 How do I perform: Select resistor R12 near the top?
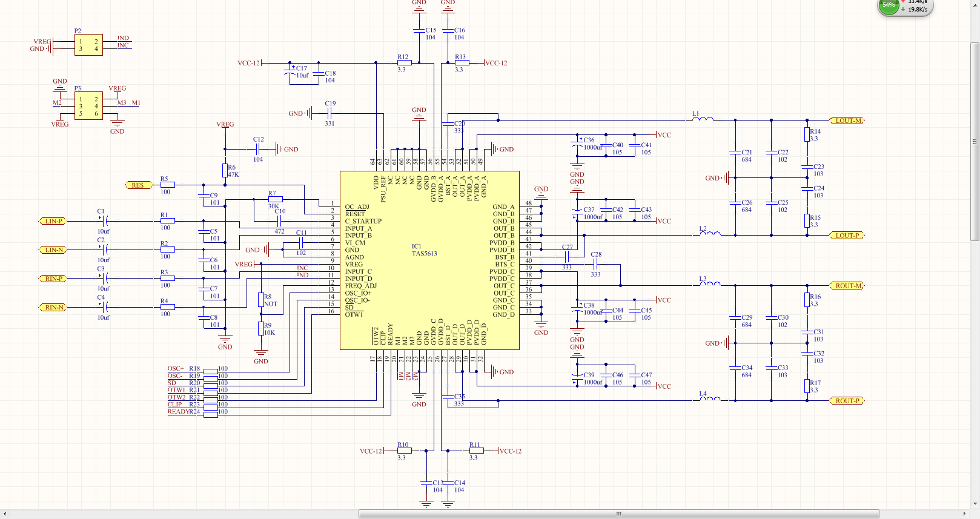[405, 62]
